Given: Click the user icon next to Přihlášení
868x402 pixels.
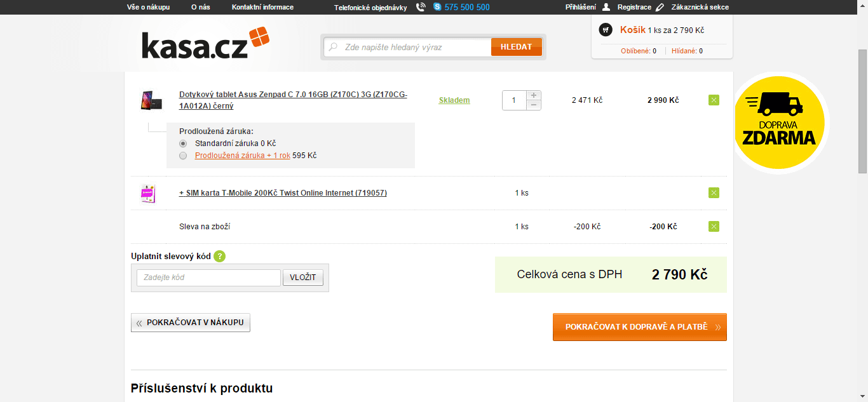Looking at the screenshot, I should 606,7.
